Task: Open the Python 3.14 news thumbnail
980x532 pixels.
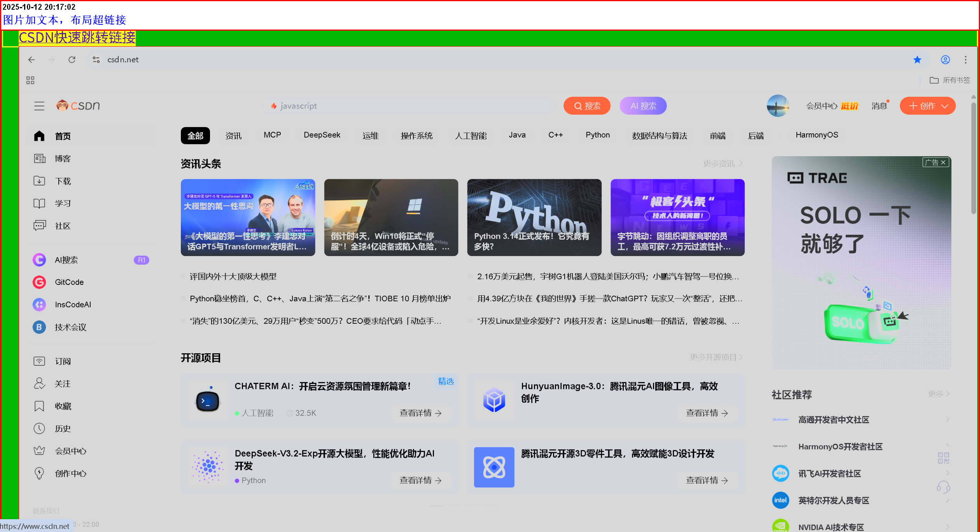Action: point(534,217)
